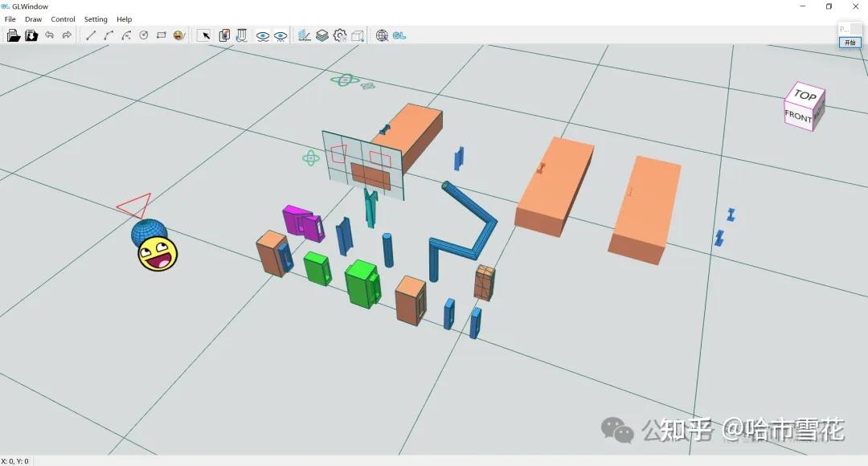Image resolution: width=868 pixels, height=466 pixels.
Task: Expand the Help menu
Action: click(x=125, y=18)
